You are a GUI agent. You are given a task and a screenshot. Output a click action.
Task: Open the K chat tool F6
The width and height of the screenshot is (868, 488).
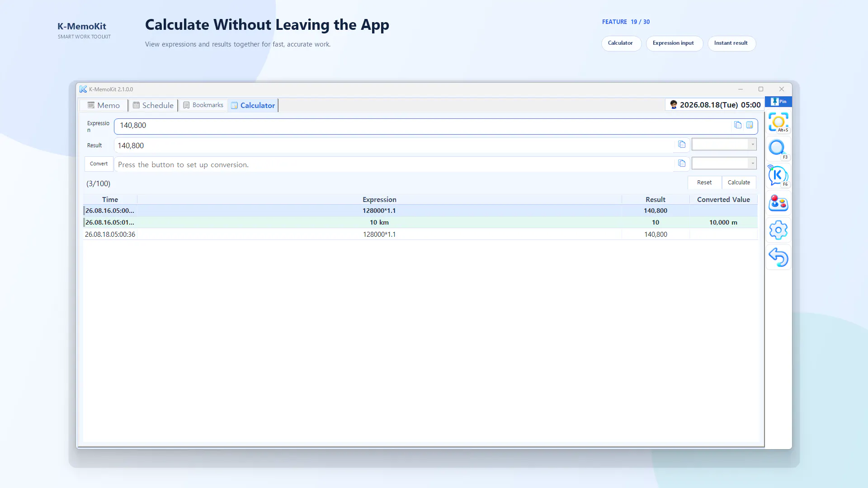(778, 176)
